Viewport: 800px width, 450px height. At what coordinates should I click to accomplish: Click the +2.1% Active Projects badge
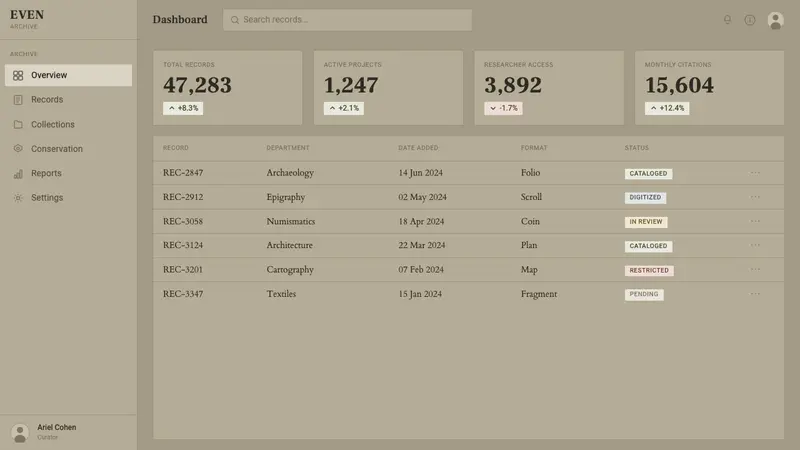344,108
